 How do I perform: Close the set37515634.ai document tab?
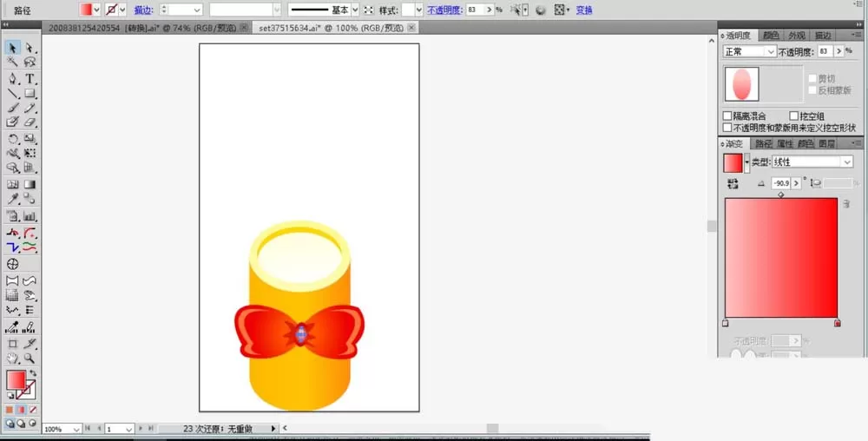(411, 27)
